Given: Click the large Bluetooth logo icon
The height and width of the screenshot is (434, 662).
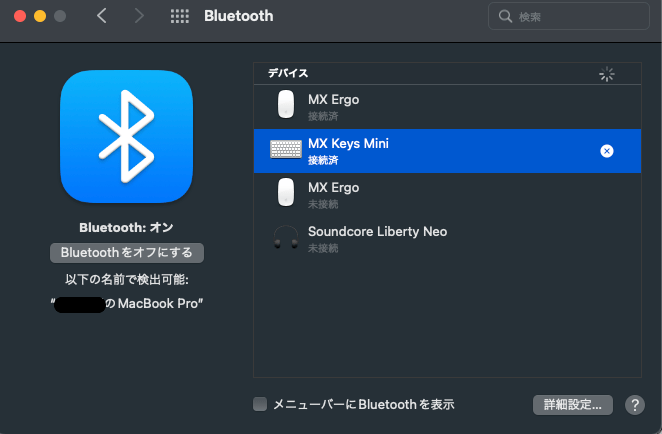Looking at the screenshot, I should pos(127,136).
